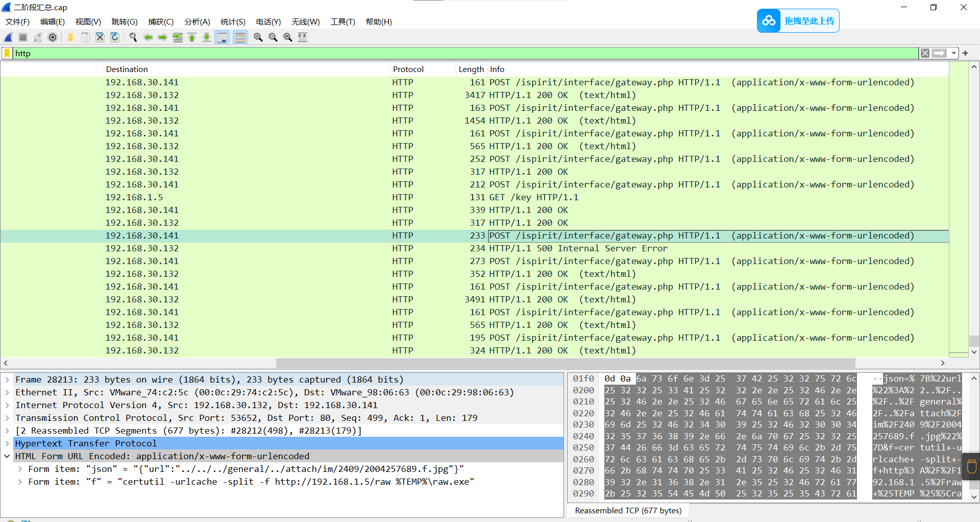This screenshot has height=522, width=980.
Task: Stop the packet capture
Action: coord(23,37)
